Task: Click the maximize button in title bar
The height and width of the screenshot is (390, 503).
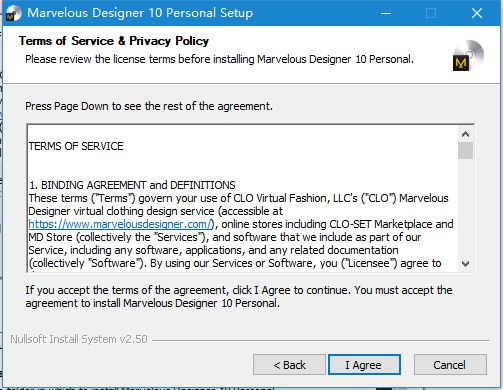Action: tap(431, 13)
